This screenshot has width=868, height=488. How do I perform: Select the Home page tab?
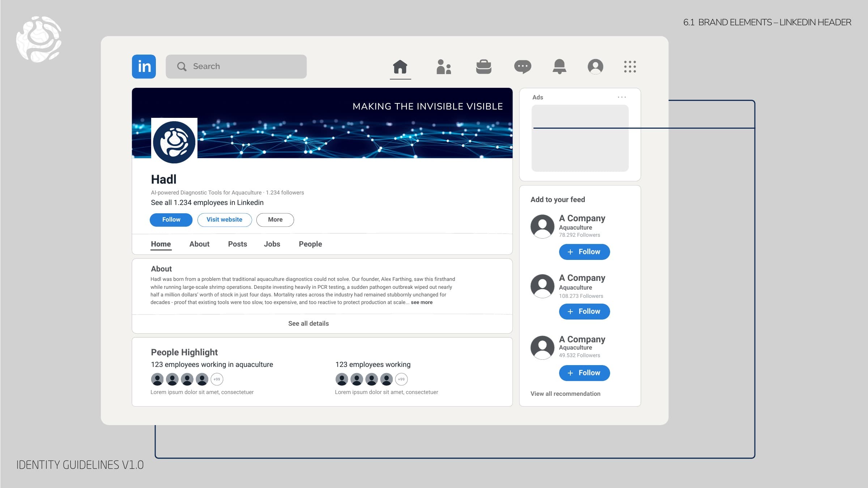pyautogui.click(x=161, y=244)
